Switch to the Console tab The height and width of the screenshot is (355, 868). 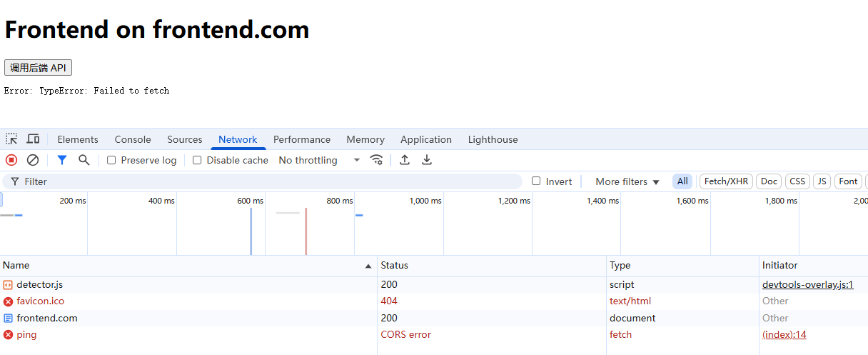click(133, 139)
